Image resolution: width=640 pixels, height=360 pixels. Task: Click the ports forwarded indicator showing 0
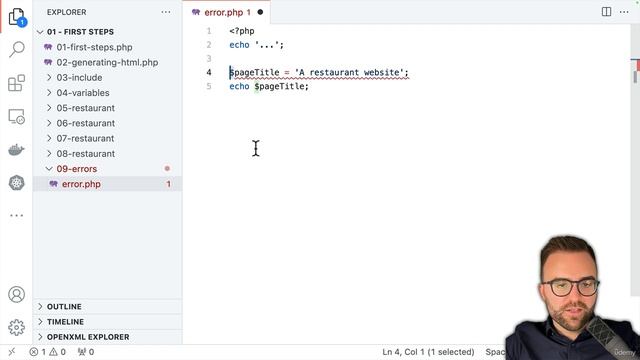pyautogui.click(x=86, y=352)
